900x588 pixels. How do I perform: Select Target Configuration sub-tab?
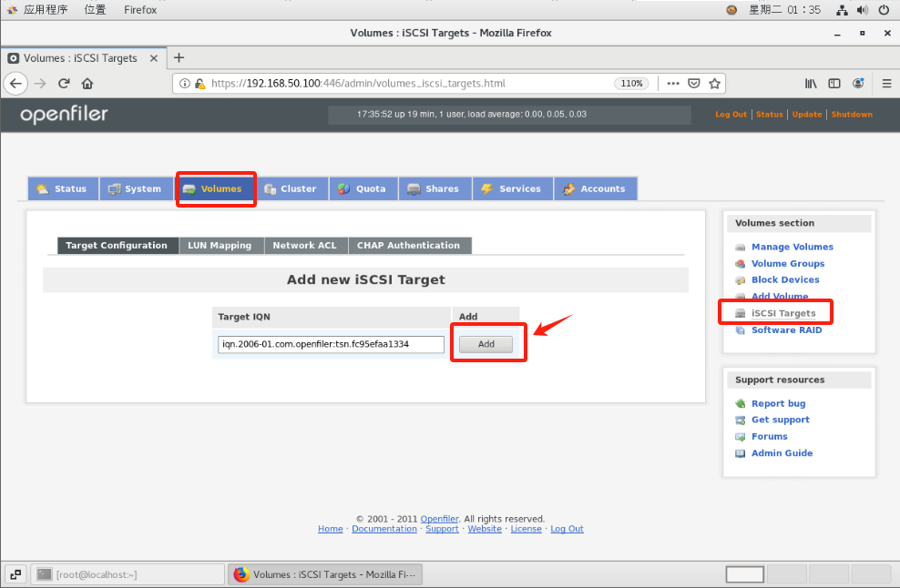pos(118,246)
